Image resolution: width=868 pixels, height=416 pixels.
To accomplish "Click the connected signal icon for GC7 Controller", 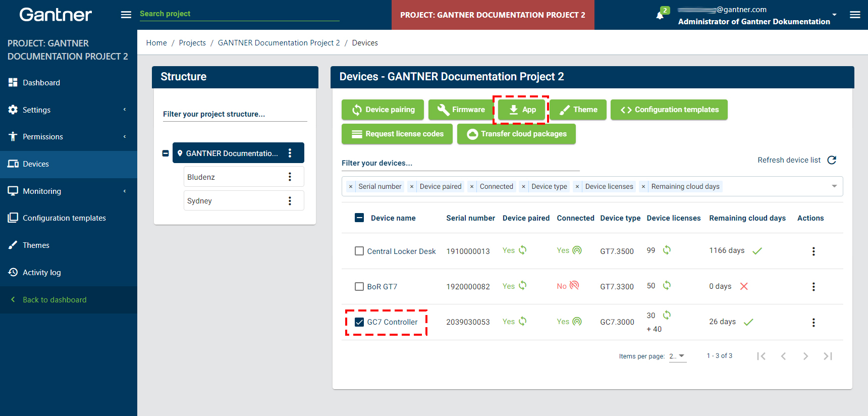I will coord(577,321).
